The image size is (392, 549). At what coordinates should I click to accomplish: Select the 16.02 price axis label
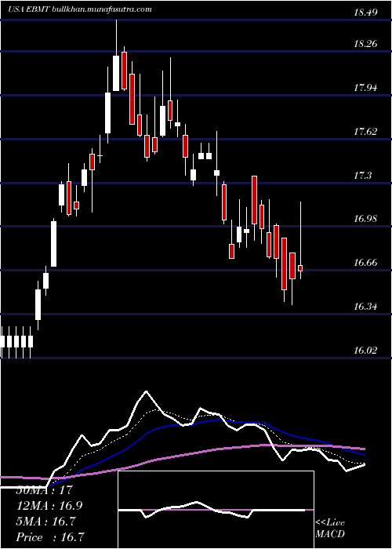coord(365,351)
